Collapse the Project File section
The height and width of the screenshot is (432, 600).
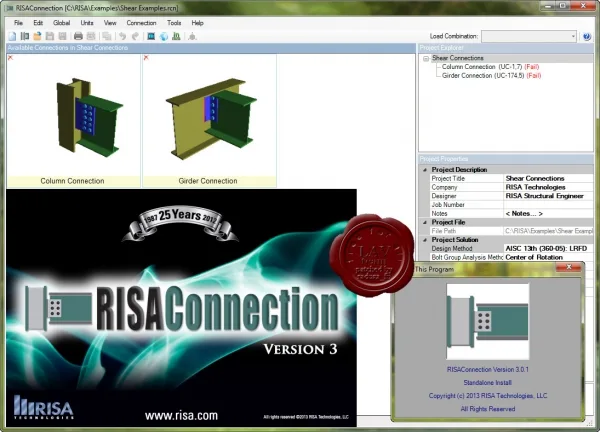coord(425,222)
